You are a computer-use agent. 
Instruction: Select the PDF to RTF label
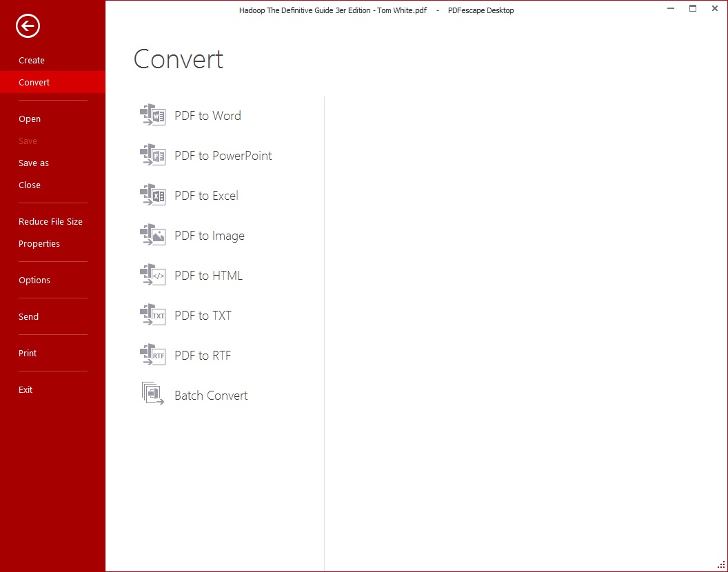pyautogui.click(x=203, y=355)
